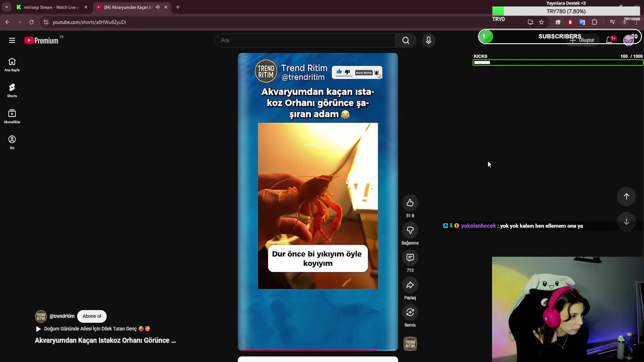
Task: Open Ana Sayfa in the sidebar
Action: click(x=12, y=65)
